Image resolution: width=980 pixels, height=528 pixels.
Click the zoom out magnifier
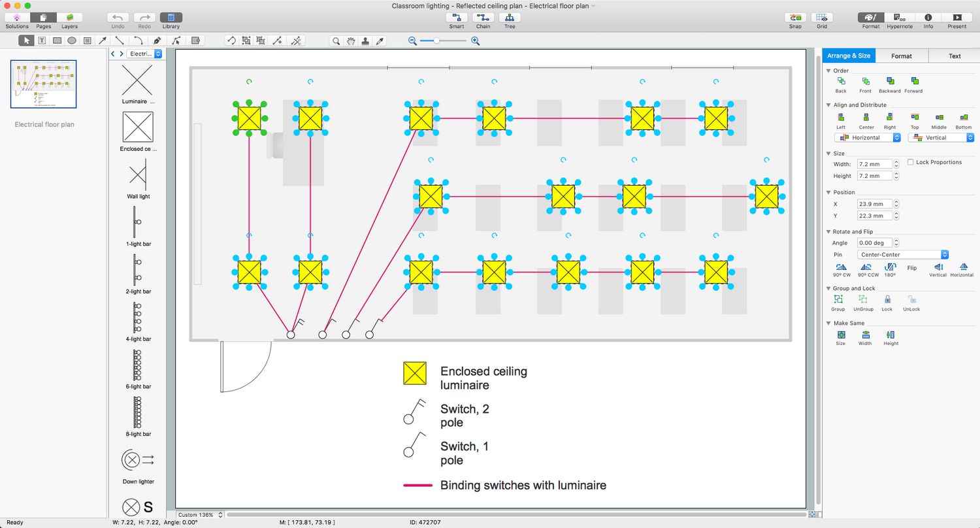(412, 41)
